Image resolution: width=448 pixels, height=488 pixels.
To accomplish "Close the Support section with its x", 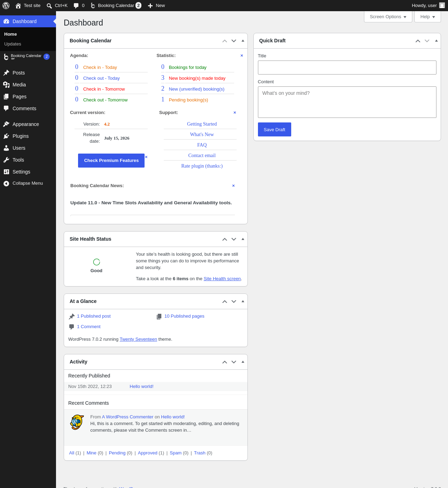I will pos(234,113).
